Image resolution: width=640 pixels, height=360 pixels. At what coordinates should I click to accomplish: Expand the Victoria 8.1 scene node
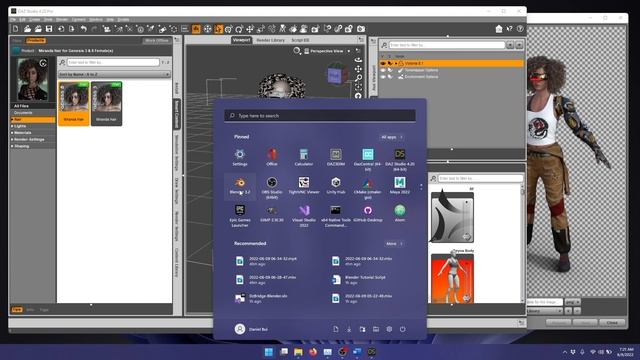click(x=396, y=63)
